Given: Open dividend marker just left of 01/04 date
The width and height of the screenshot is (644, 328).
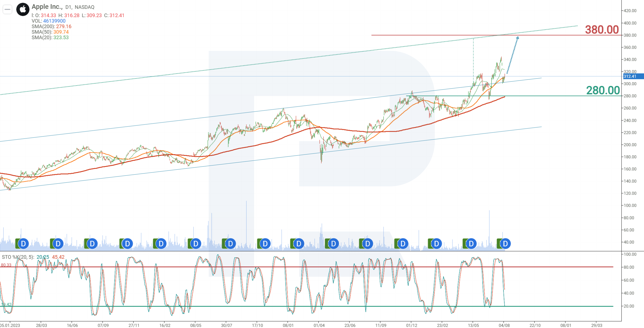Looking at the screenshot, I should click(299, 244).
